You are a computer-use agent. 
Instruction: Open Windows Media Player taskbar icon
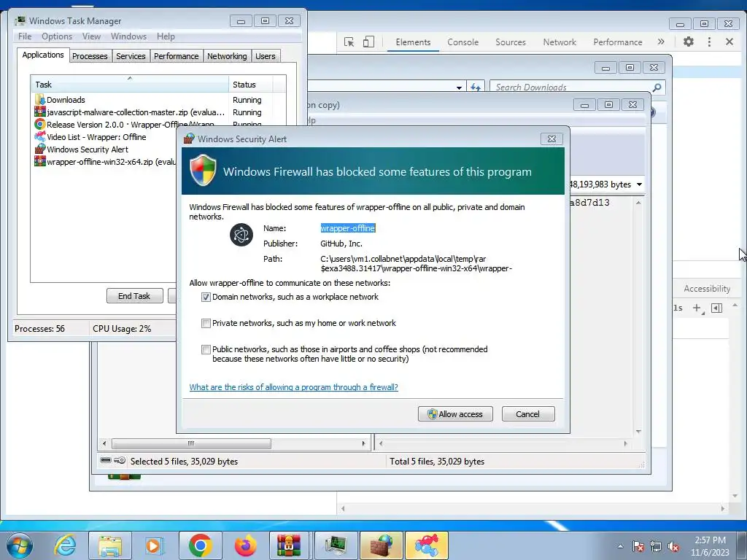click(x=154, y=545)
